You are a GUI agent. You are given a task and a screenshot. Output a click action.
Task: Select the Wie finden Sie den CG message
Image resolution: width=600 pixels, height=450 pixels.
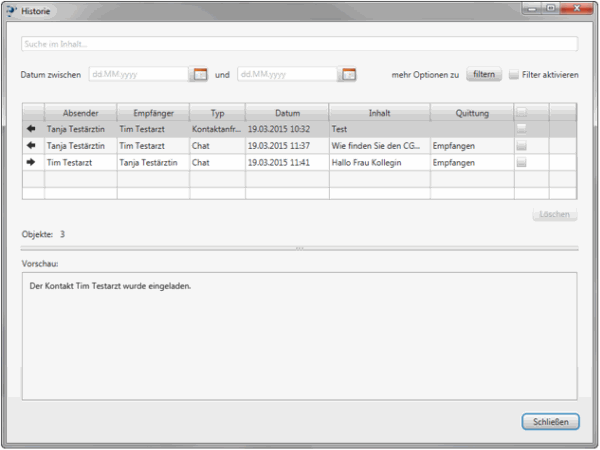tap(378, 145)
